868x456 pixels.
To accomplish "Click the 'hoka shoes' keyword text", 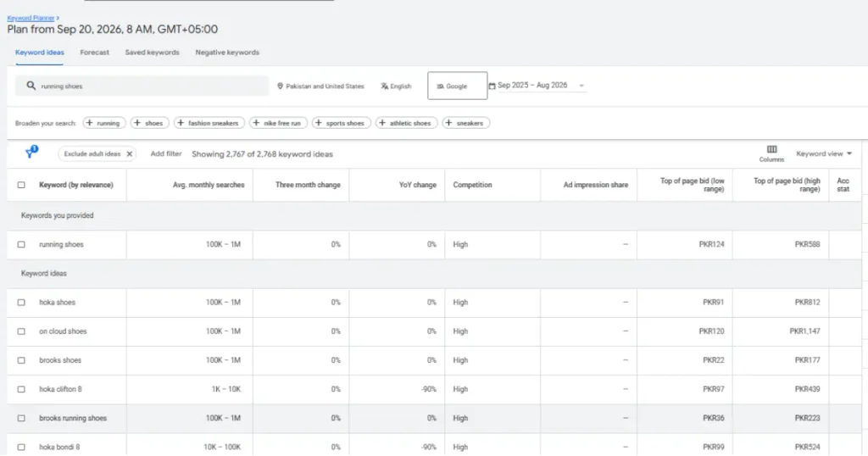I will click(57, 302).
